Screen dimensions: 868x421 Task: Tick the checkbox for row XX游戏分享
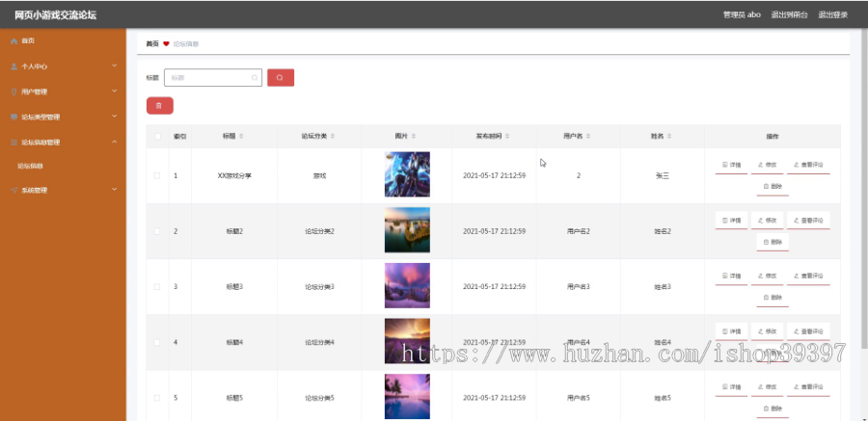tap(157, 175)
